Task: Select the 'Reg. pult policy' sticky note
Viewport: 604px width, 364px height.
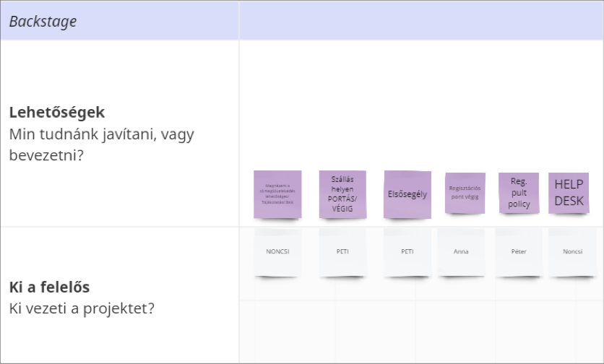Action: pyautogui.click(x=519, y=193)
